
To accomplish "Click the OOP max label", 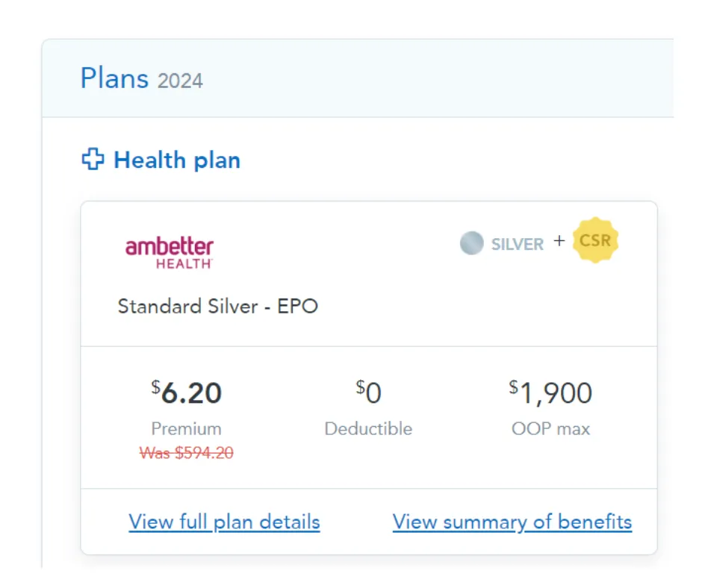I will click(551, 429).
